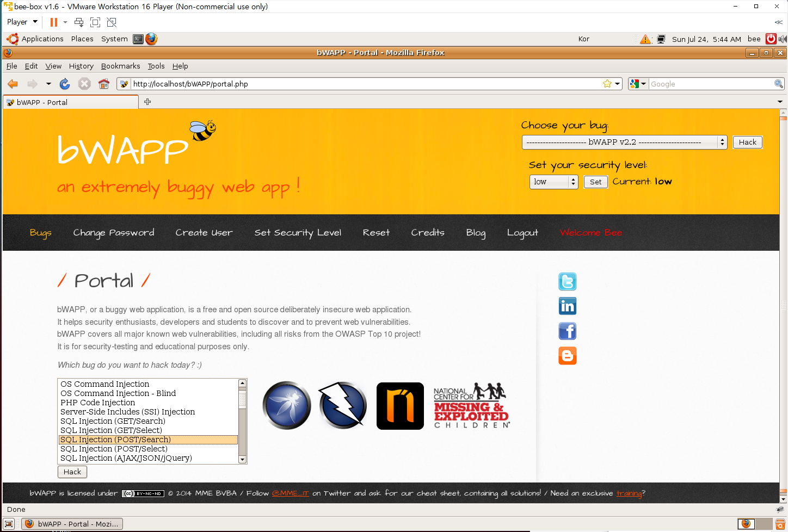This screenshot has width=788, height=532.
Task: Bookmark this page with the star icon
Action: [607, 84]
